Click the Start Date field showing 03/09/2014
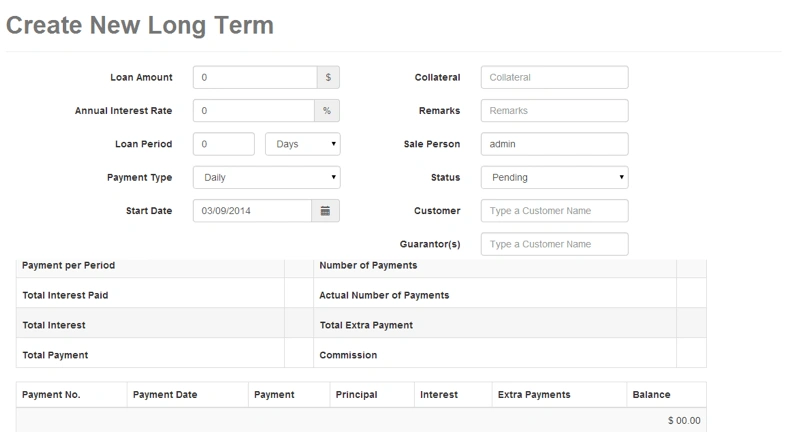 click(x=253, y=211)
